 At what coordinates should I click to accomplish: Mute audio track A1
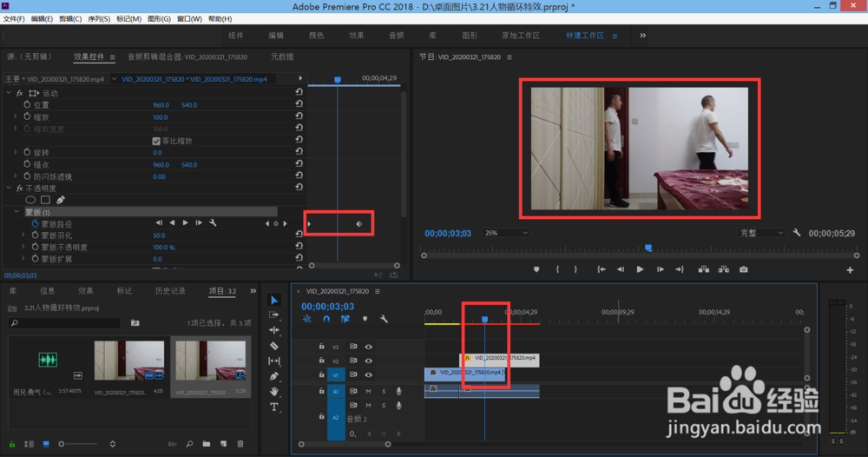tap(368, 391)
